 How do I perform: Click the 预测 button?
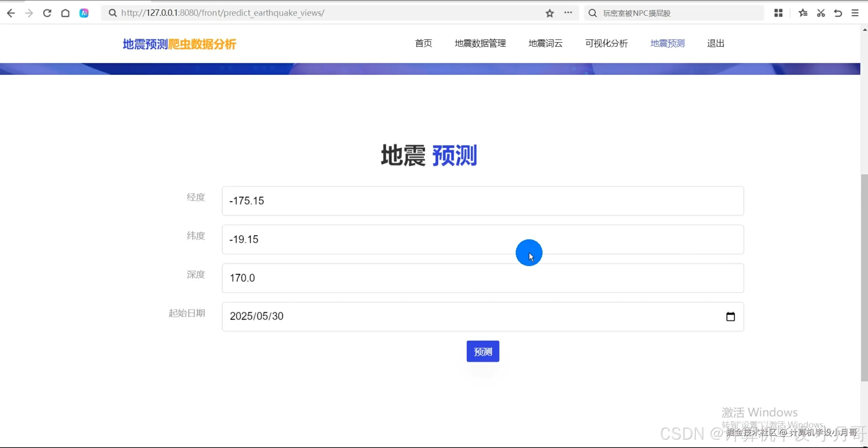[x=483, y=351]
